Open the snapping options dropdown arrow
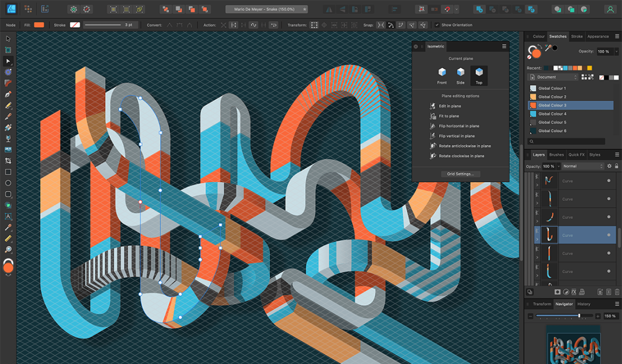 457,9
